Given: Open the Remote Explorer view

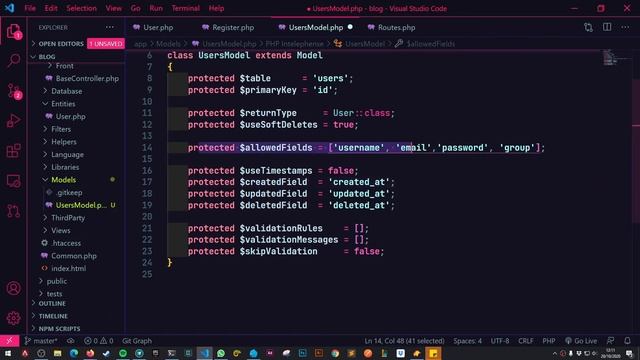Looking at the screenshot, I should [13, 181].
